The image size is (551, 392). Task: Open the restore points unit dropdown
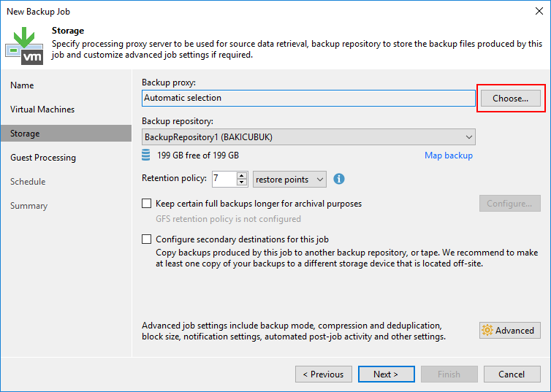[290, 180]
